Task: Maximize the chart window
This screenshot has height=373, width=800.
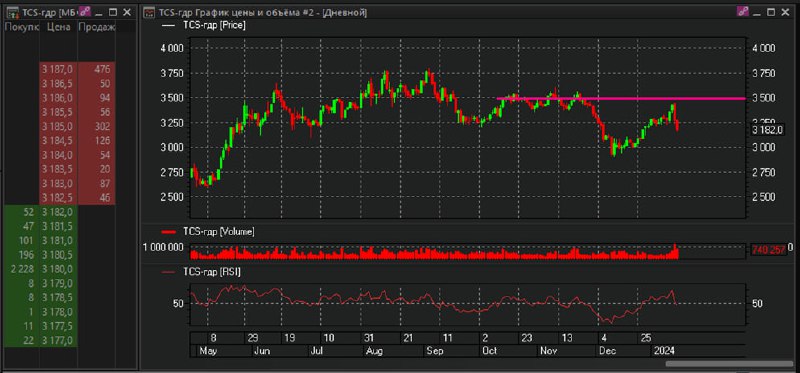Action: tap(771, 12)
